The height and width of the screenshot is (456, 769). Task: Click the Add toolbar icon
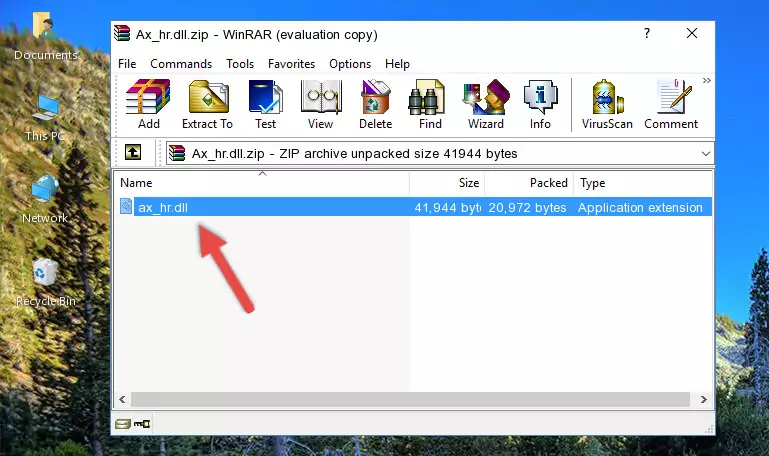(148, 104)
